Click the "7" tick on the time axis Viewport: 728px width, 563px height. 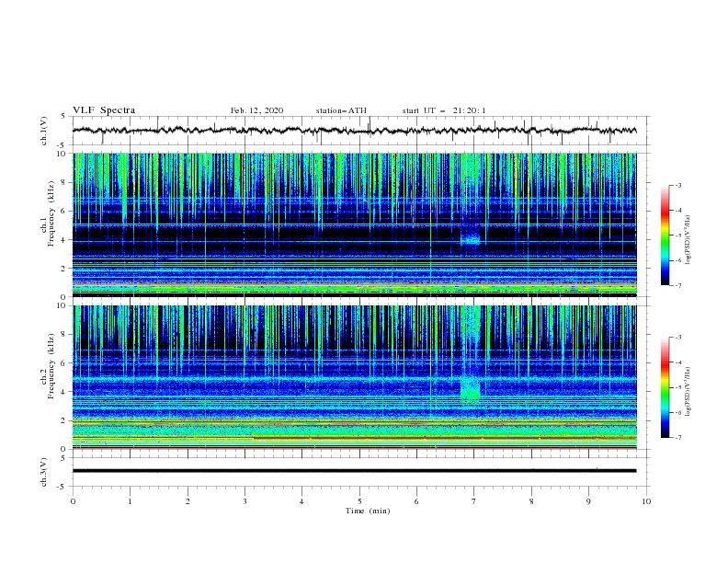click(x=474, y=501)
